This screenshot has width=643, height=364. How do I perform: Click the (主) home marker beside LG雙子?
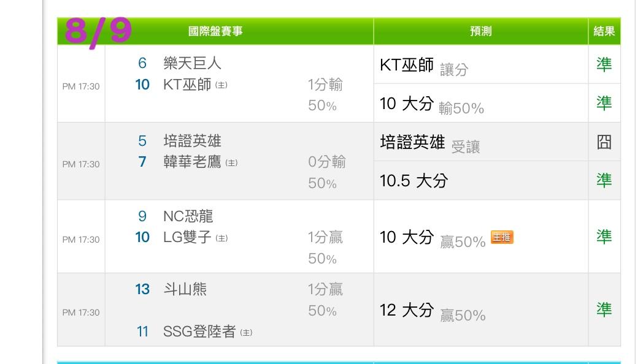(x=221, y=238)
